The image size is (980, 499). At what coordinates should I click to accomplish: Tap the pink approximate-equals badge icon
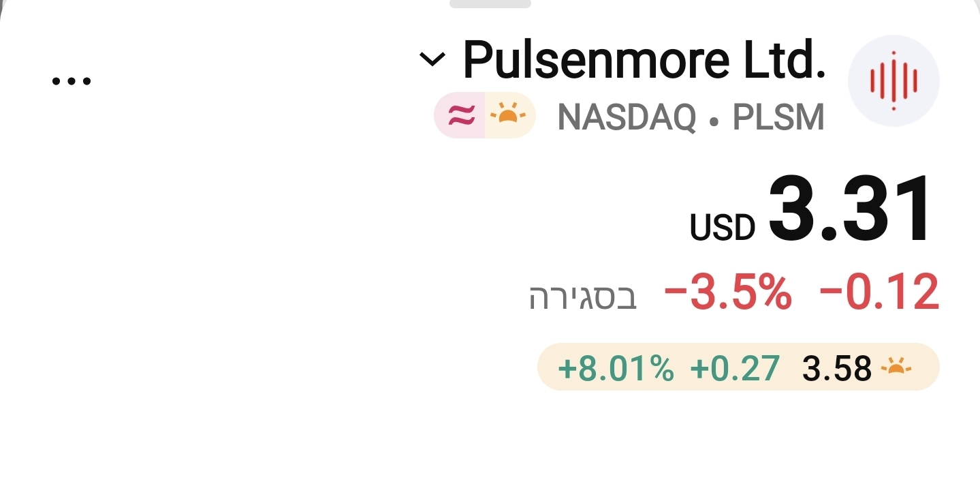pos(460,115)
